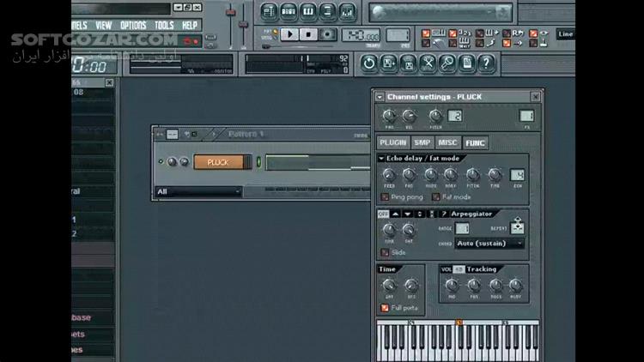Click the FX channel number box
Viewport: 644px width, 362px height.
[526, 116]
